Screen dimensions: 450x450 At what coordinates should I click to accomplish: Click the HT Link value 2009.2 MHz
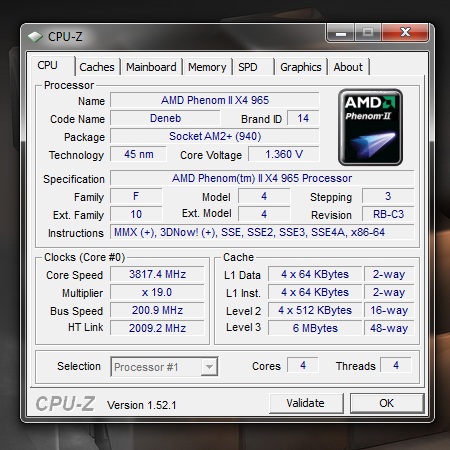tap(157, 328)
